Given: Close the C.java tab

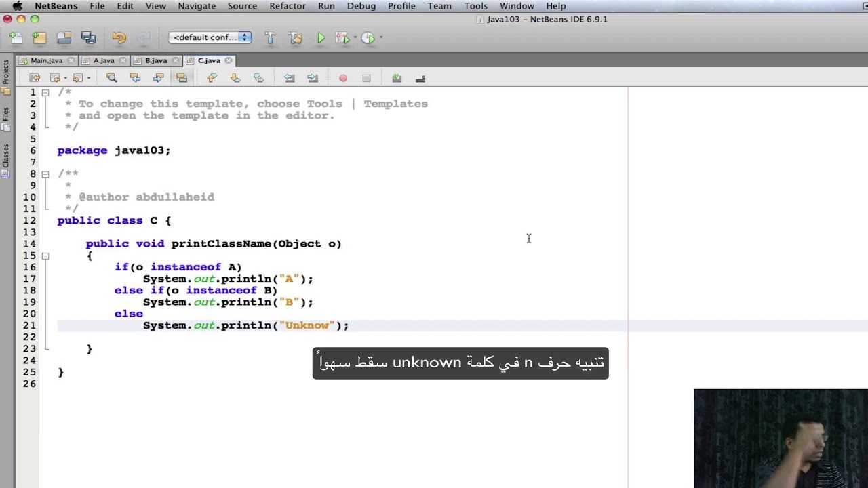Looking at the screenshot, I should pos(229,60).
